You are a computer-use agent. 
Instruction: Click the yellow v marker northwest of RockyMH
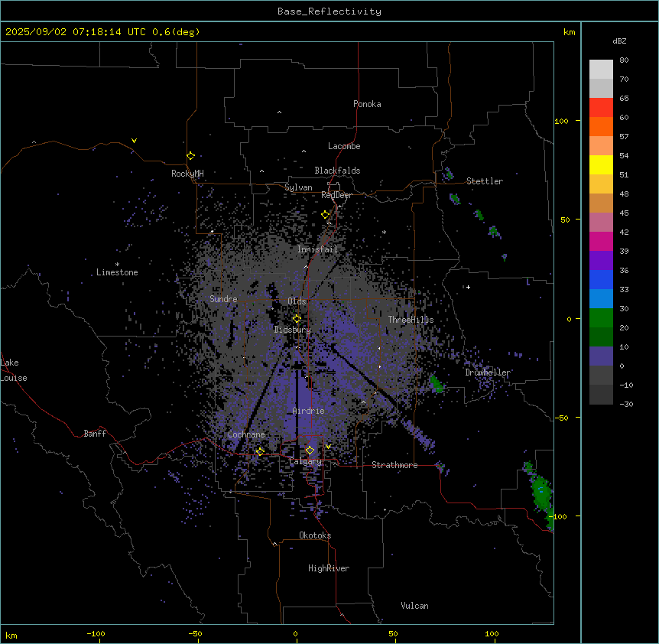[134, 141]
